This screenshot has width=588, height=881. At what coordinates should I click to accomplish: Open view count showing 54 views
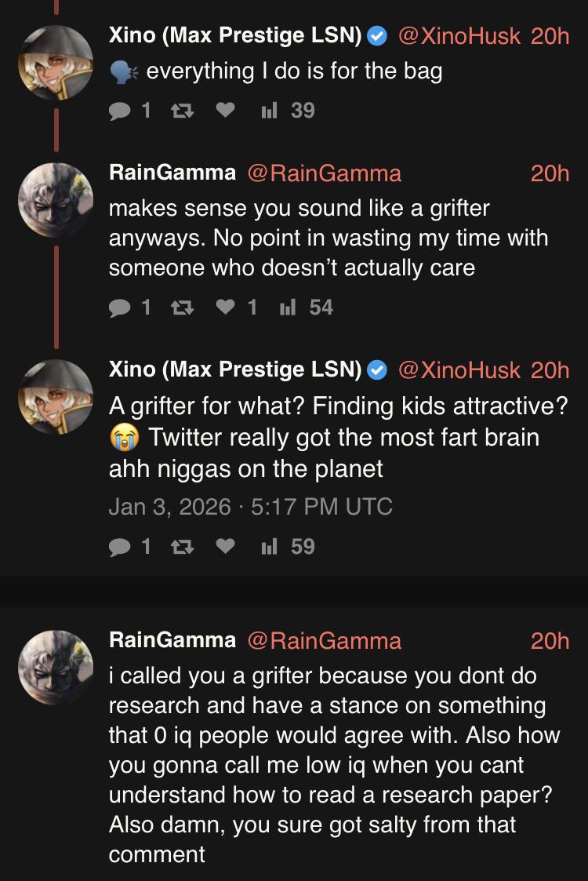tap(307, 308)
